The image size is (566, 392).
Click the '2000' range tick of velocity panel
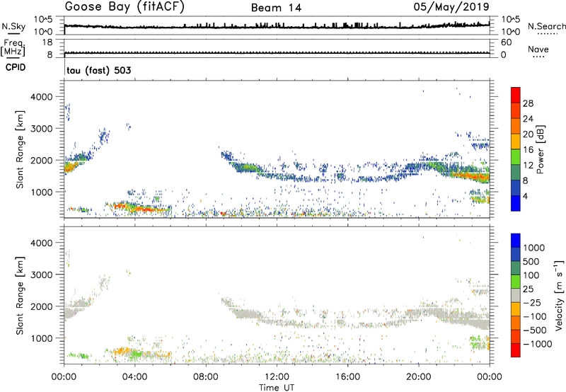coord(42,306)
